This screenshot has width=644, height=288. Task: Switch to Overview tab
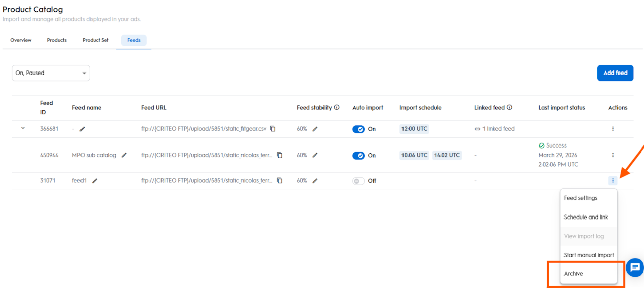coord(21,40)
